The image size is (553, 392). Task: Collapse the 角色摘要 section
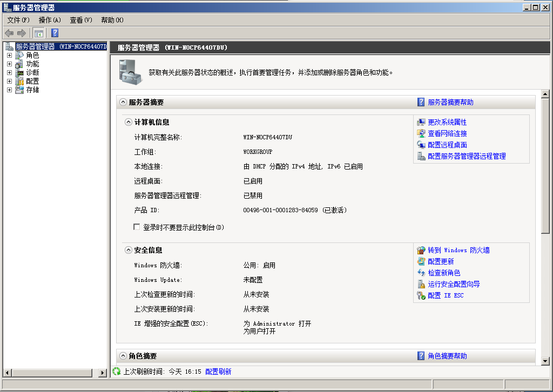(123, 356)
